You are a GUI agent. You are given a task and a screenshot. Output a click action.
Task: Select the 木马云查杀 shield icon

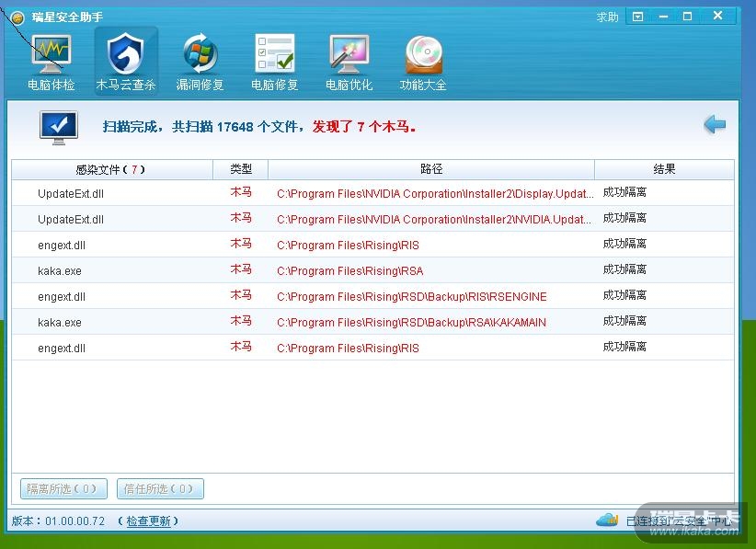point(126,62)
